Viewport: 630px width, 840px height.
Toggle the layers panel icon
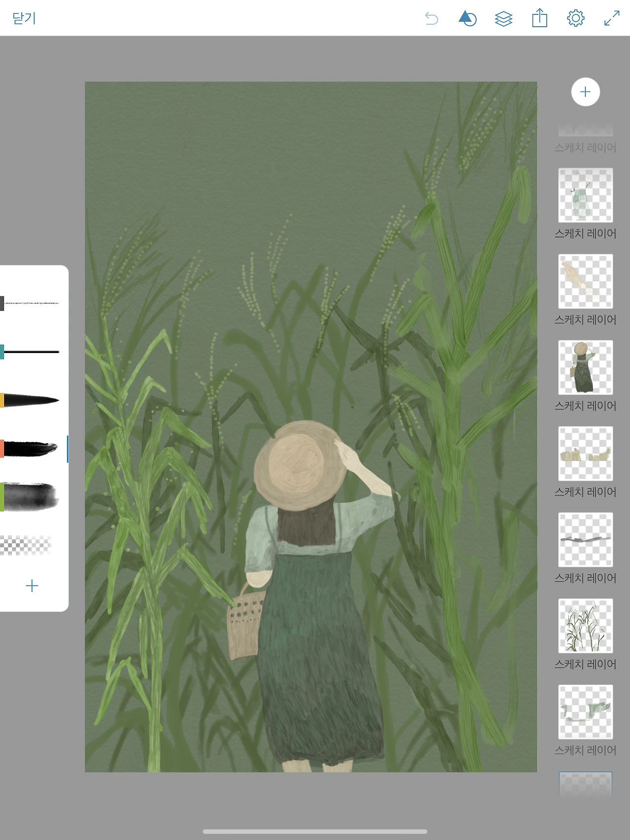504,19
